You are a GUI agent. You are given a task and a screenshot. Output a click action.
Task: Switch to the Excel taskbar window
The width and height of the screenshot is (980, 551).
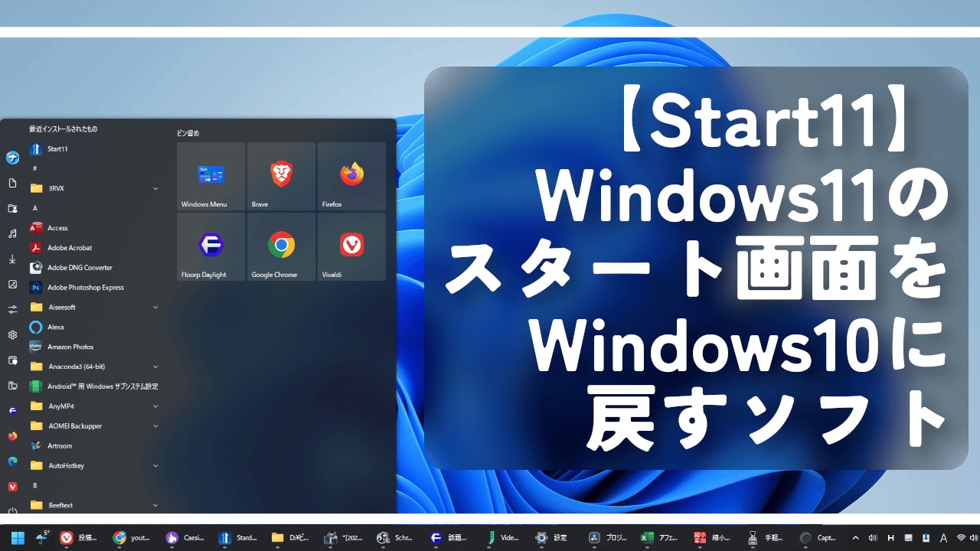[661, 537]
